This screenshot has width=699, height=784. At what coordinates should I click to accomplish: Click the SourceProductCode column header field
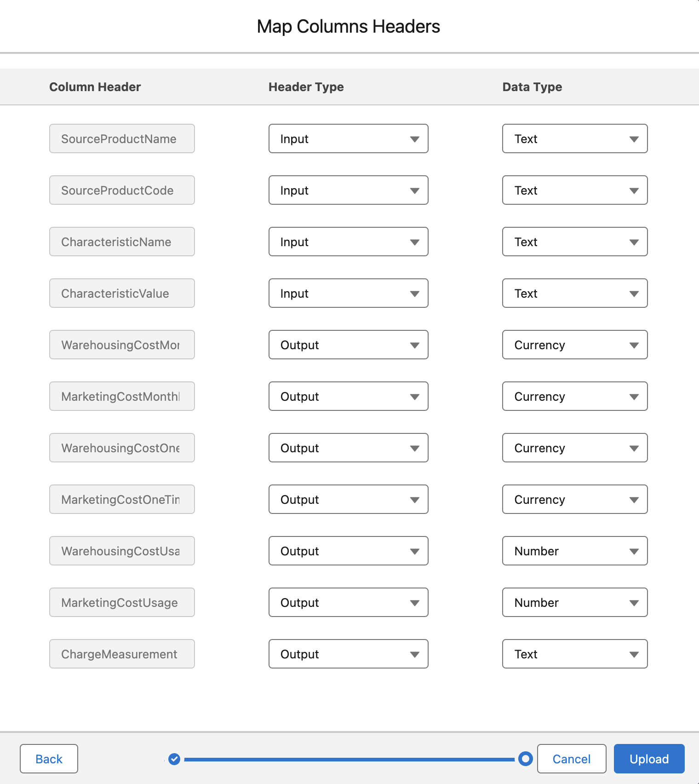tap(122, 190)
